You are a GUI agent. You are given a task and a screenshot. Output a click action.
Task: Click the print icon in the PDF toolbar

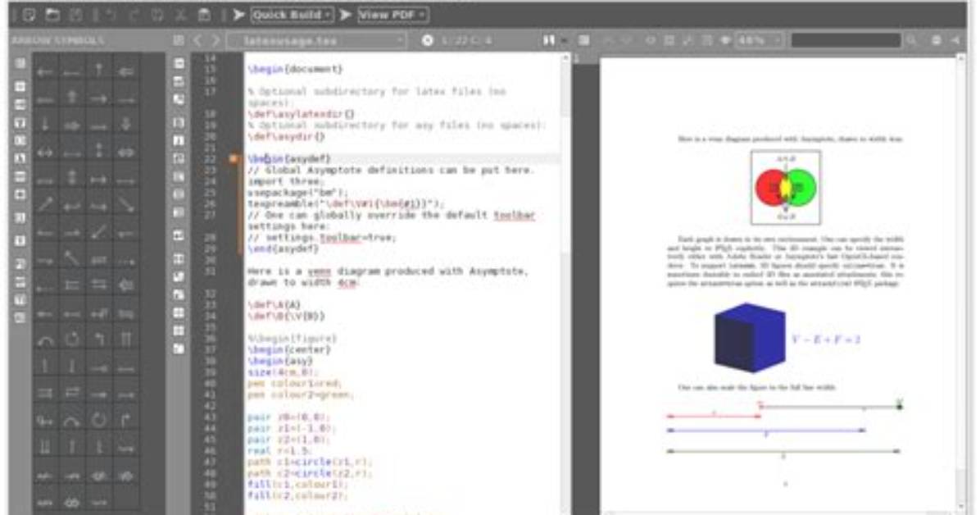click(x=936, y=41)
